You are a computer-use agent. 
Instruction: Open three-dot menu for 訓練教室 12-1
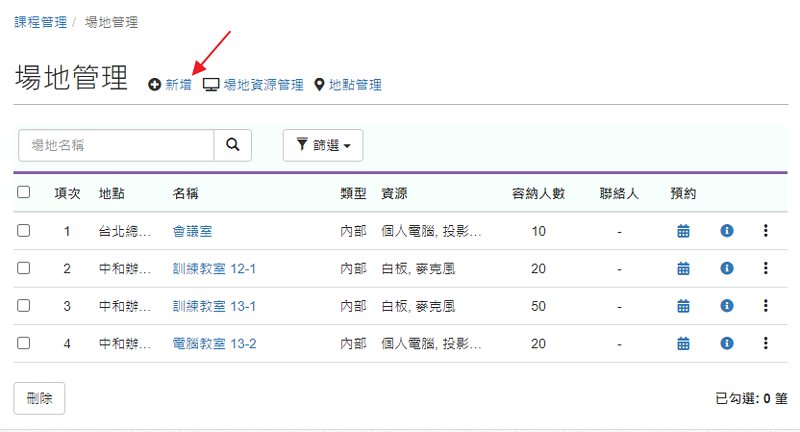(766, 268)
